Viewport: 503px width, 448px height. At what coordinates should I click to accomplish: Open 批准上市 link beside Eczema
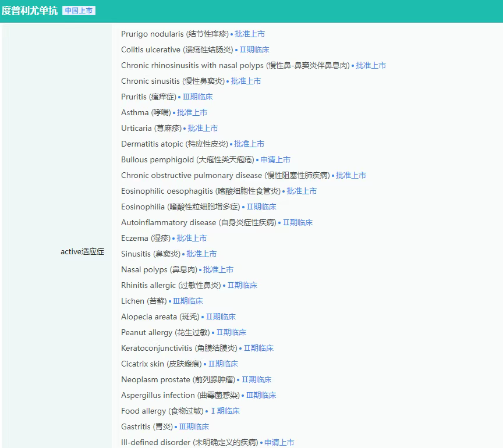tap(192, 238)
